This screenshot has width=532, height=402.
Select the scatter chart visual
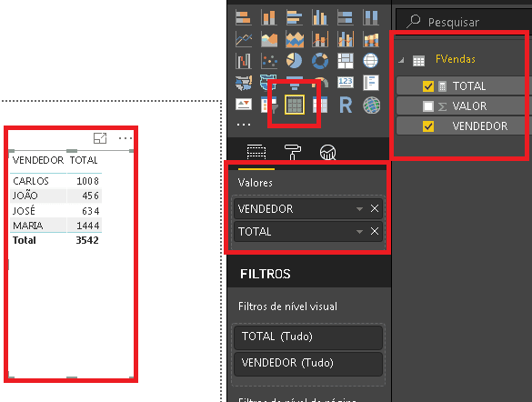268,61
